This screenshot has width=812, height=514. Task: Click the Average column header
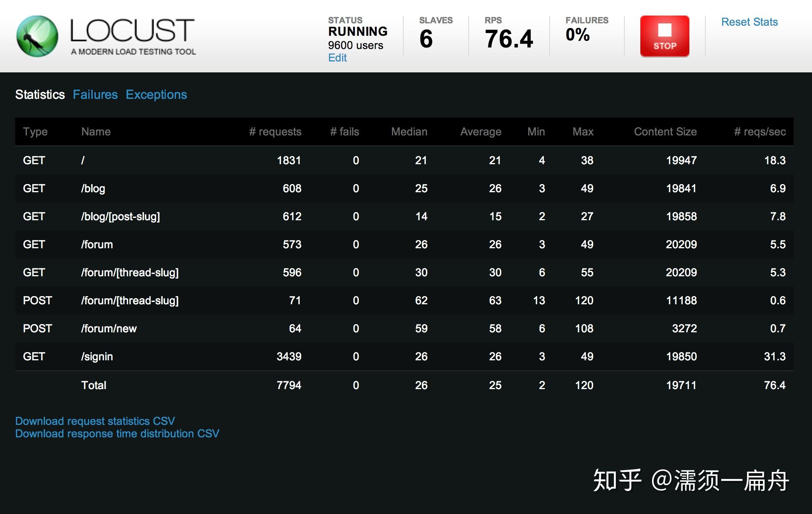pos(480,132)
